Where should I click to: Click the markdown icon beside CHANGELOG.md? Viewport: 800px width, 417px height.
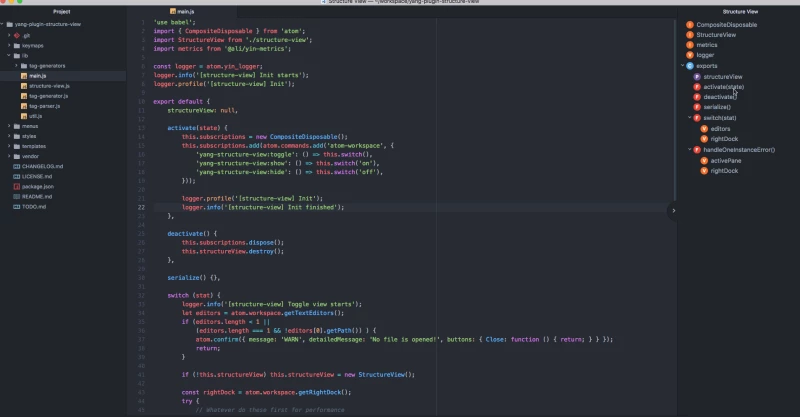16,166
